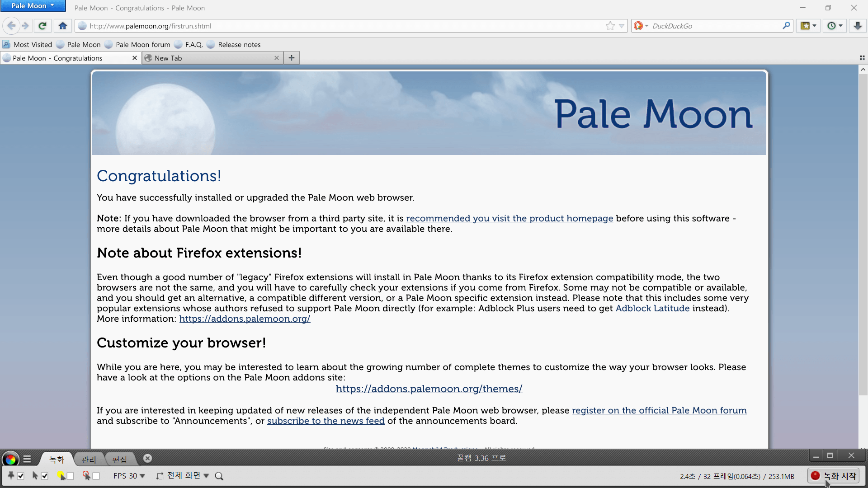Go to the Home page icon
The image size is (868, 488).
(x=63, y=26)
